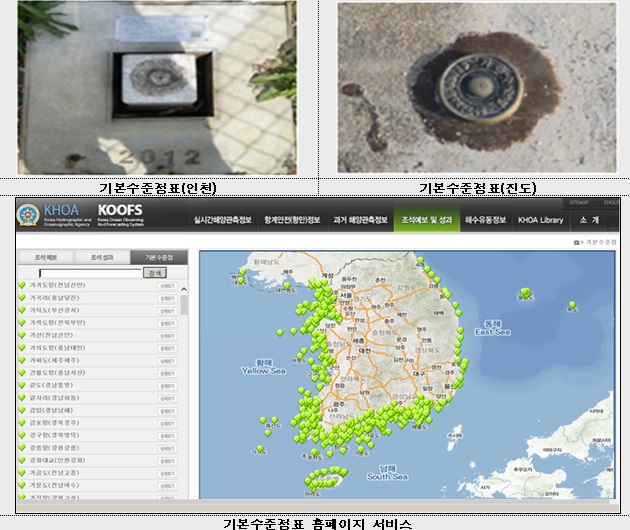Click 상세보기 for 가파도(제주제주)
The height and width of the screenshot is (530, 630).
coord(167,361)
